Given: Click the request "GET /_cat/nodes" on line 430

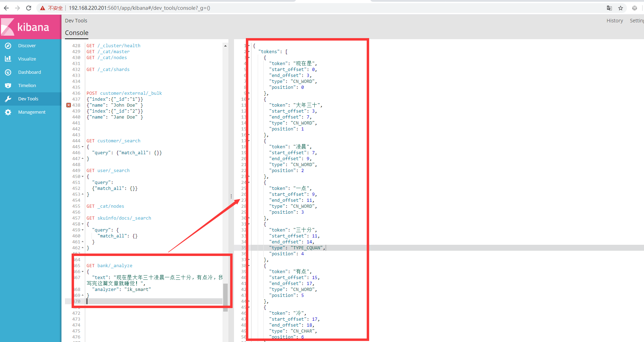Looking at the screenshot, I should click(107, 58).
